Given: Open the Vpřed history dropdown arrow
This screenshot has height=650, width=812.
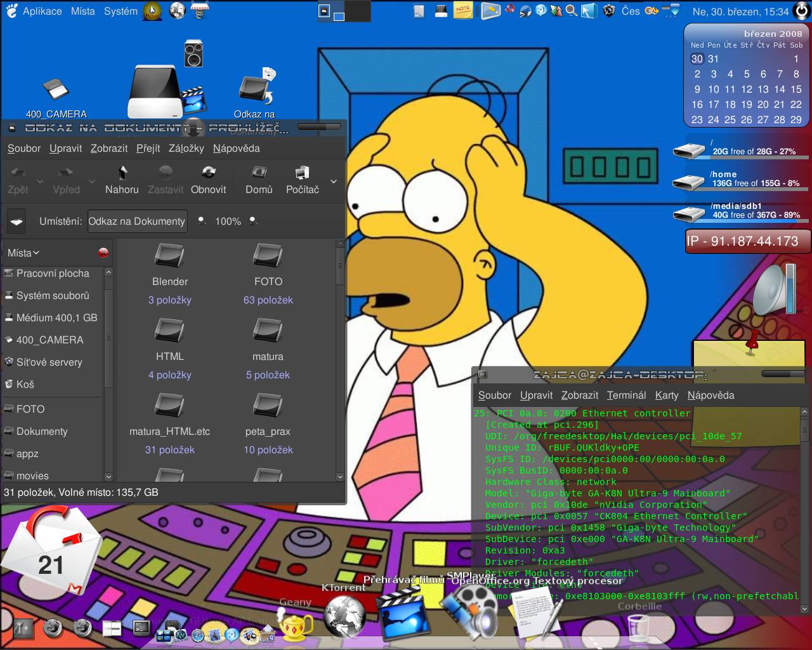Looking at the screenshot, I should pos(91,181).
